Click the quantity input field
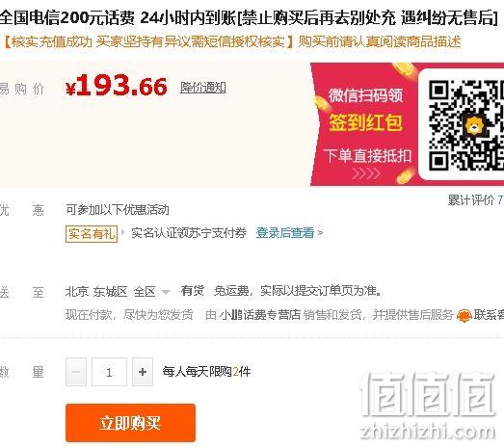 click(109, 372)
